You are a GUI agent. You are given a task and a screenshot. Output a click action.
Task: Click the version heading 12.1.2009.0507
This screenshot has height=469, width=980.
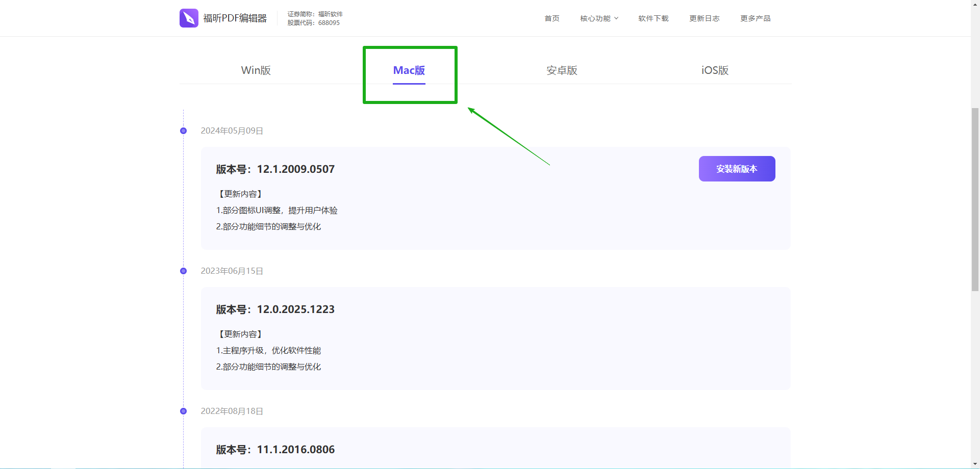(275, 169)
